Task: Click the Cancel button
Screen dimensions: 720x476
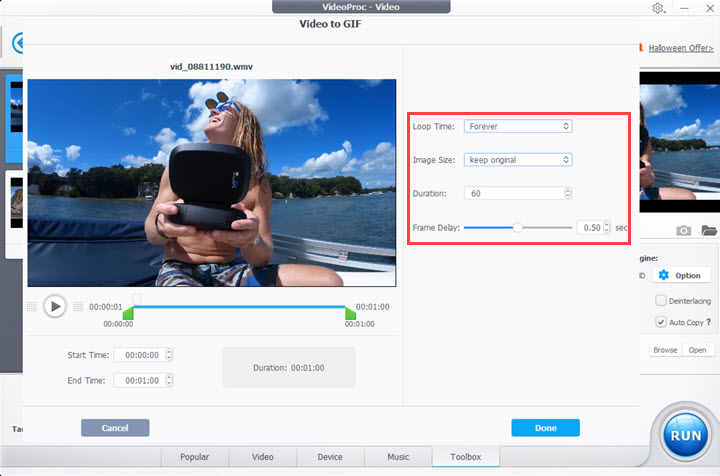Action: (115, 428)
